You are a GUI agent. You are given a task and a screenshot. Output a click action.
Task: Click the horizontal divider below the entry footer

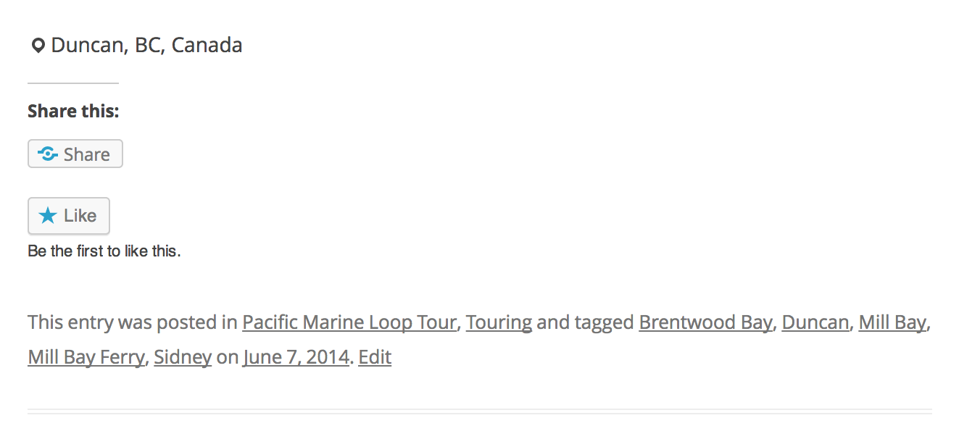click(479, 411)
